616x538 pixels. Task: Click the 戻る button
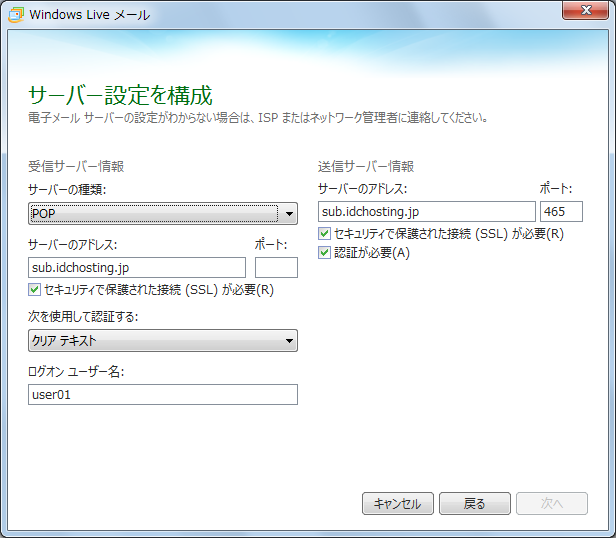click(475, 503)
